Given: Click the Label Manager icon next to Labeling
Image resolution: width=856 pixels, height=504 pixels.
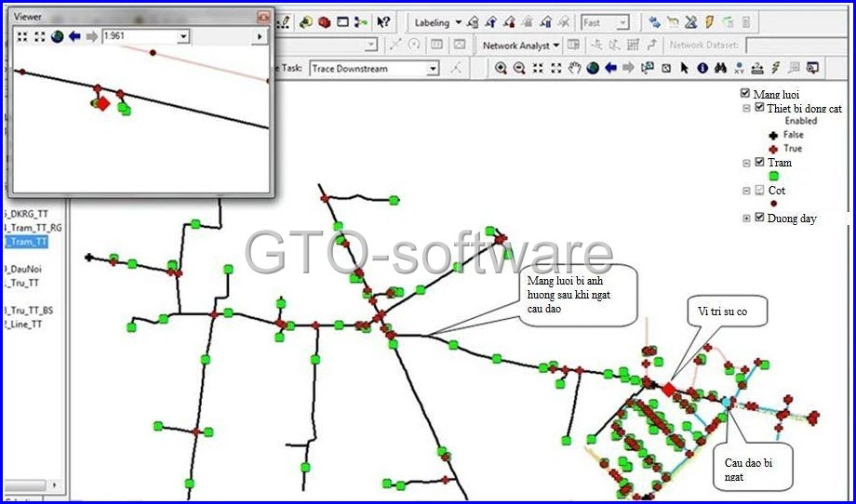Looking at the screenshot, I should coord(473,22).
